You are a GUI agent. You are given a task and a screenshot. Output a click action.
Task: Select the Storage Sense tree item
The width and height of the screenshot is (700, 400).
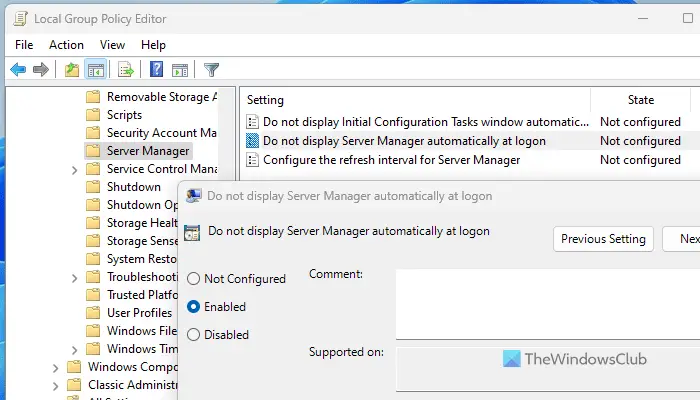point(142,241)
